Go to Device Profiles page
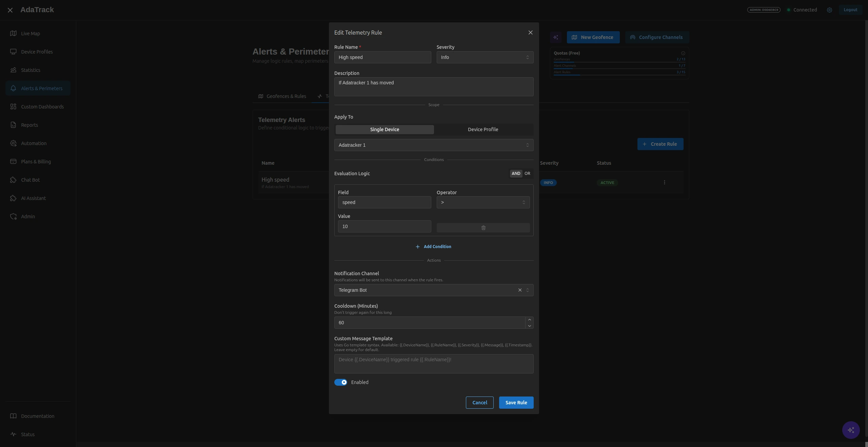Image resolution: width=868 pixels, height=447 pixels. [38, 52]
